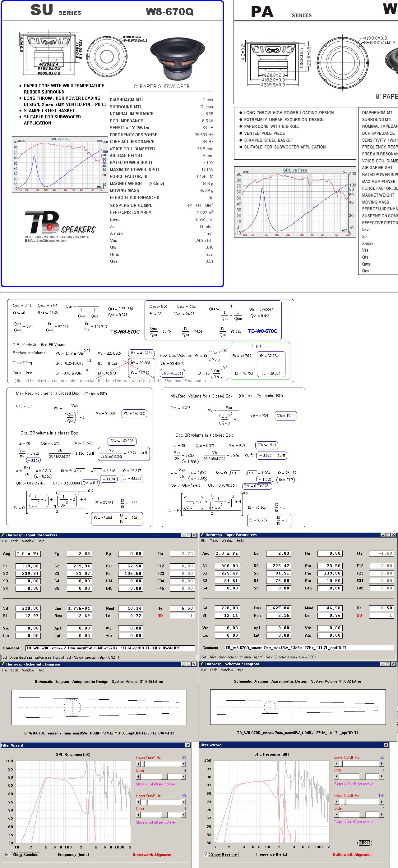The image size is (398, 868).
Task: Open Help menu in left Schematic Diagram window
Action: click(x=41, y=670)
